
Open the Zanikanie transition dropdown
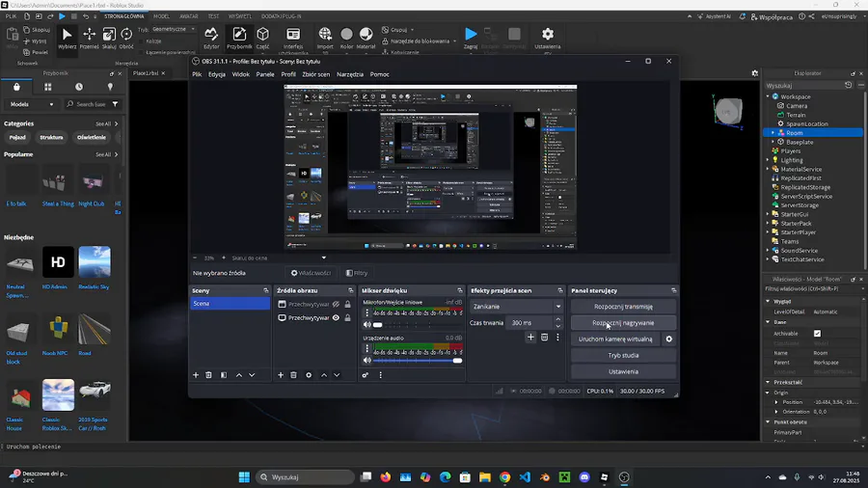coord(517,307)
